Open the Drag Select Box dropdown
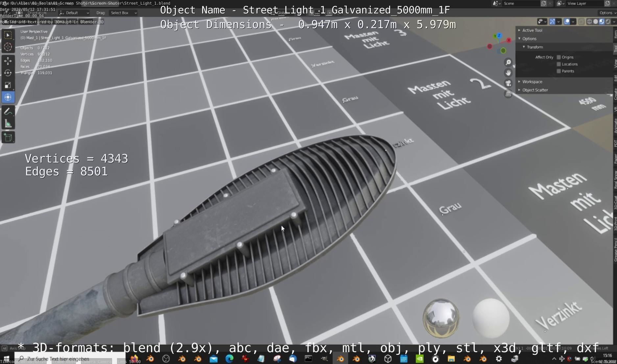 [x=123, y=13]
